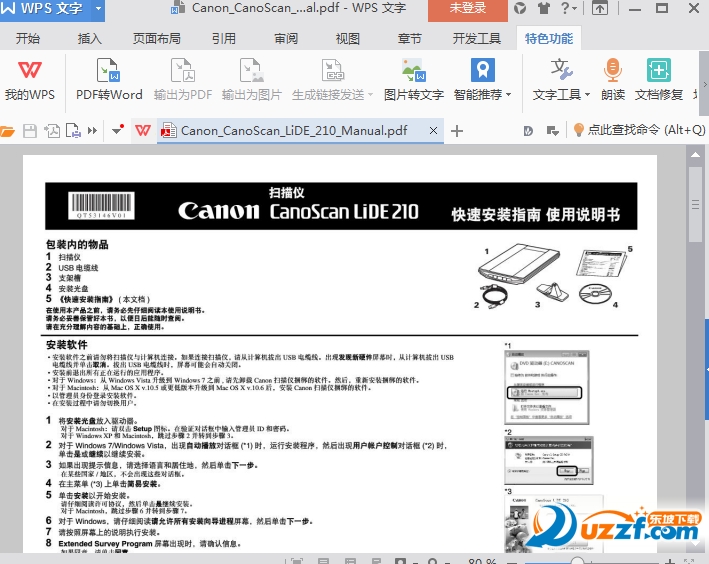Screen dimensions: 709x564
Task: Expand ribbon with right edge chevron arrow
Action: point(704,84)
